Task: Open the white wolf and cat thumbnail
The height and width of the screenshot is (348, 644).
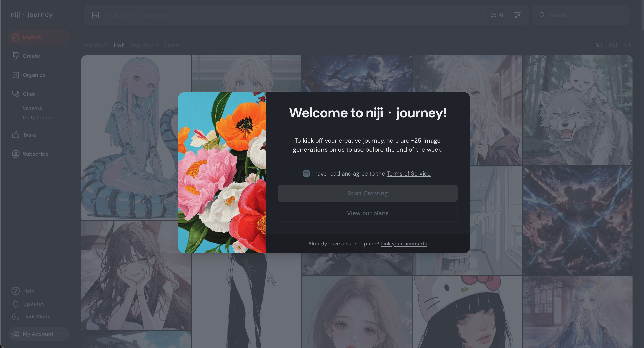Action: pos(578,110)
